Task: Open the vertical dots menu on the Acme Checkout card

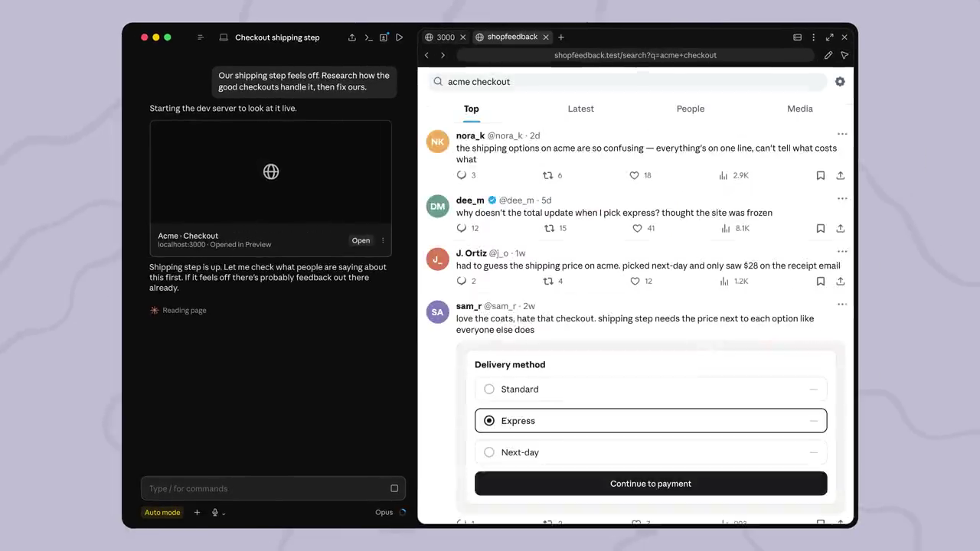Action: coord(383,240)
